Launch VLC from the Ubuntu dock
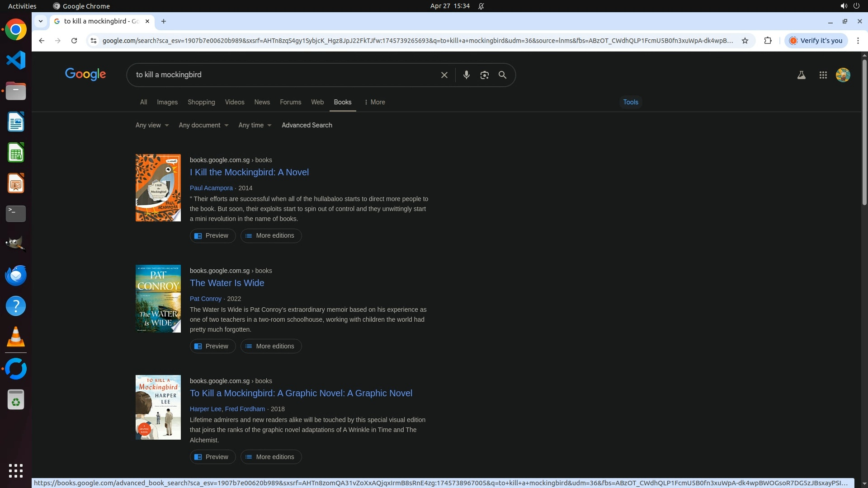 [x=16, y=337]
